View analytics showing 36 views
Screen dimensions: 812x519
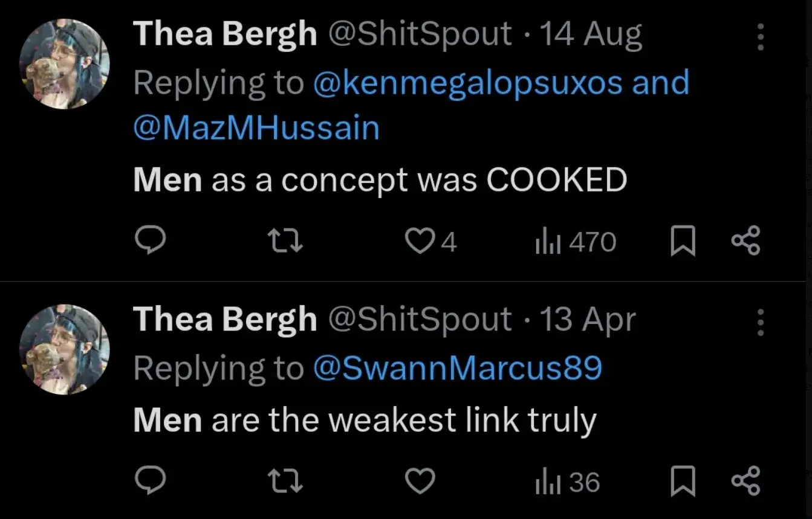(567, 482)
